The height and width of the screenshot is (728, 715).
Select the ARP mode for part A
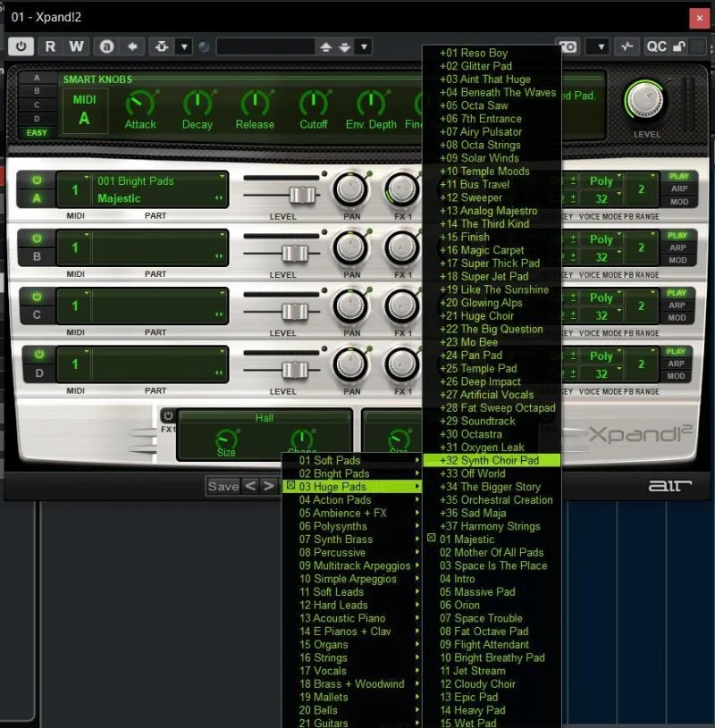click(678, 189)
